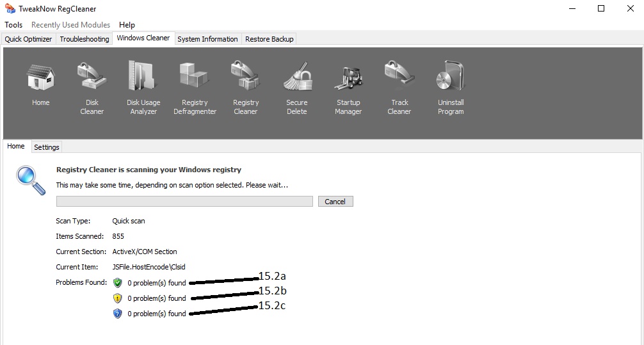Screen dimensions: 644x345
Task: Switch to the Quick Optimizer tab
Action: click(28, 39)
